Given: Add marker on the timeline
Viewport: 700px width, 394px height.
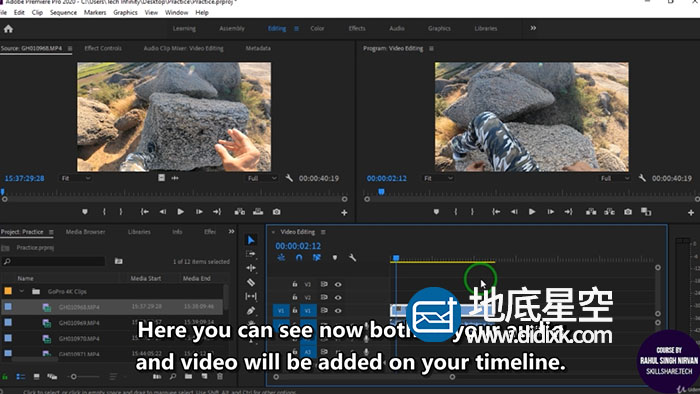Looking at the screenshot, I should point(335,257).
